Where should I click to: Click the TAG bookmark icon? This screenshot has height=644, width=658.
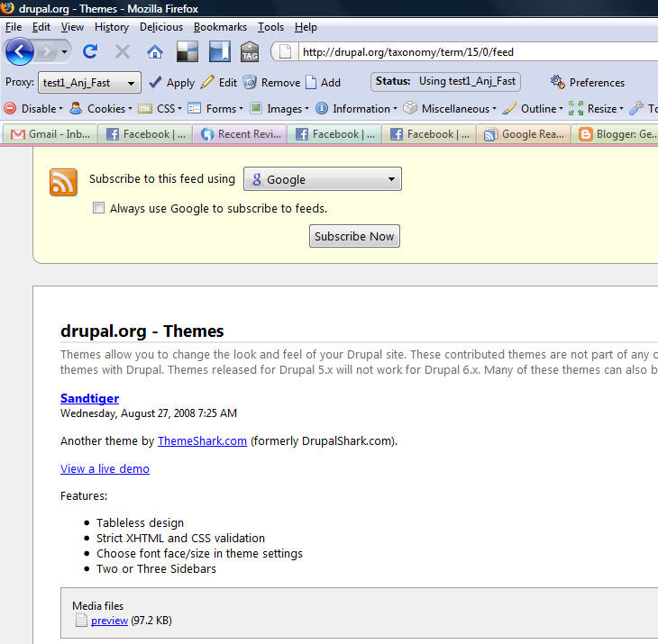point(250,52)
